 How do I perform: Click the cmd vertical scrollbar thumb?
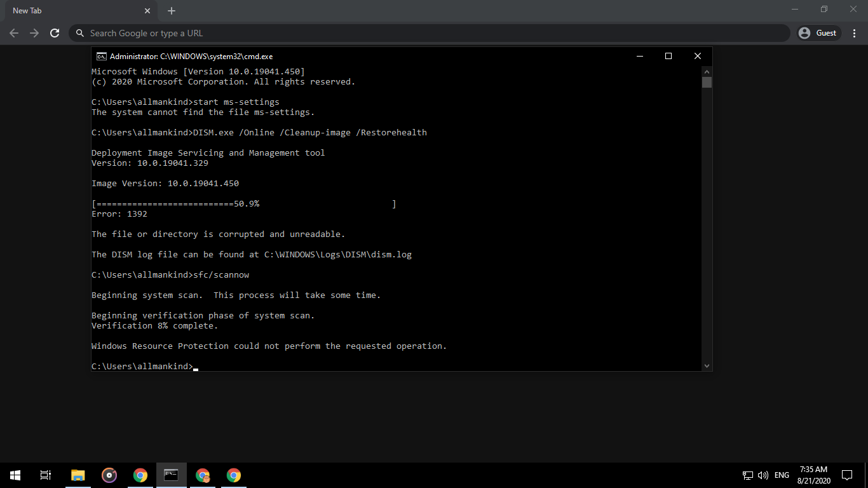coord(707,82)
